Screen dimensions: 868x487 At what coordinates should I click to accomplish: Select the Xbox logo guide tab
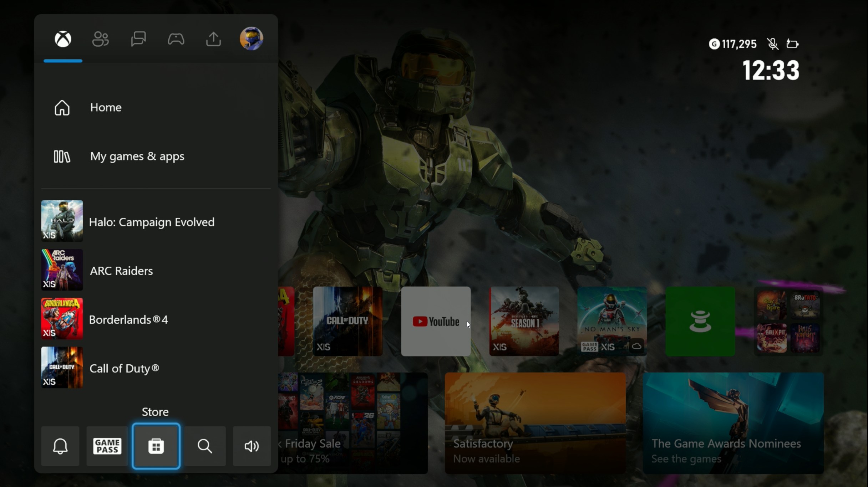click(x=63, y=39)
